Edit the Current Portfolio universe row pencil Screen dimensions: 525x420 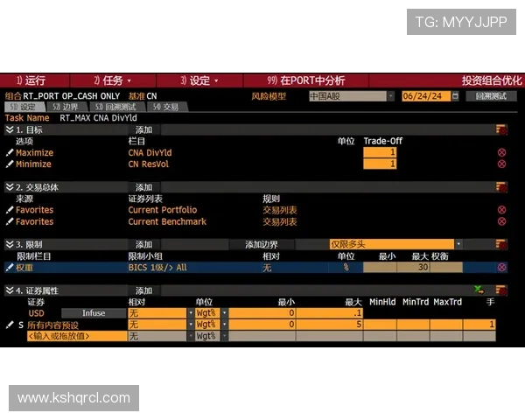tap(10, 210)
